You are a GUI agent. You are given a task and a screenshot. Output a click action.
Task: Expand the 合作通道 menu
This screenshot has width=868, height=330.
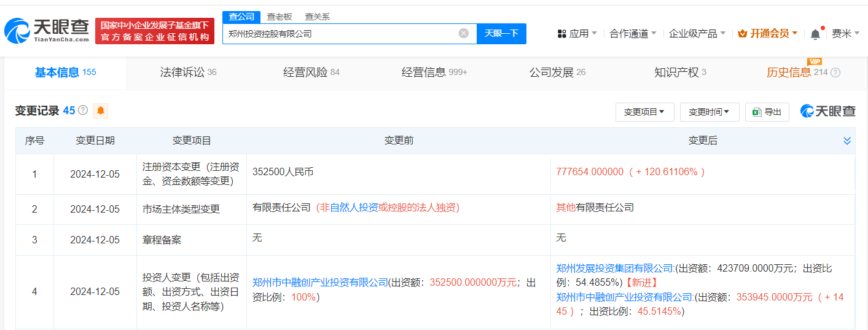pos(633,34)
